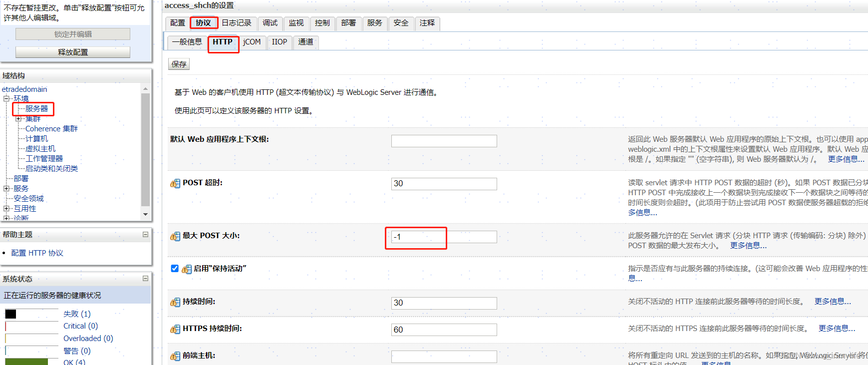Click the icon beside POST 超时 label
Viewport: 868px width, 365px height.
175,183
